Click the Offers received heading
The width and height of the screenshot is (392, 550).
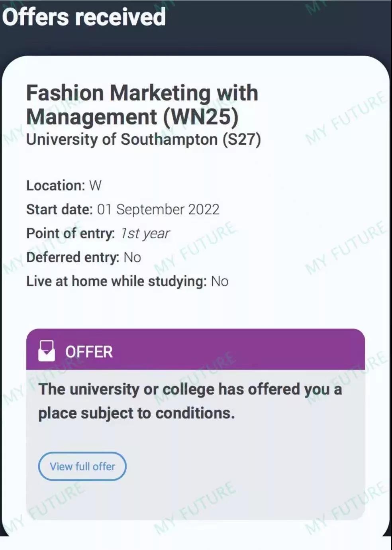point(84,17)
